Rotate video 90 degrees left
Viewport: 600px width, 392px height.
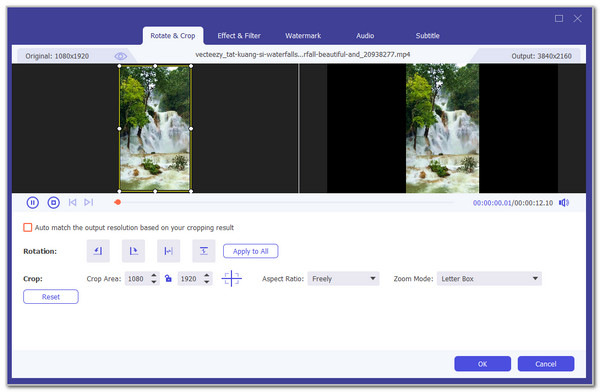tap(98, 251)
